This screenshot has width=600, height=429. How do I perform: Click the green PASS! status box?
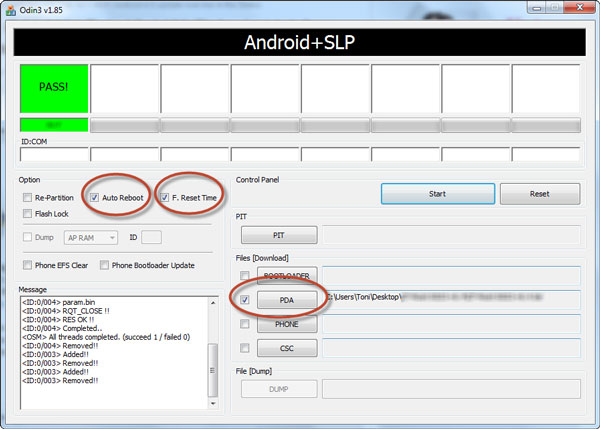tap(52, 89)
